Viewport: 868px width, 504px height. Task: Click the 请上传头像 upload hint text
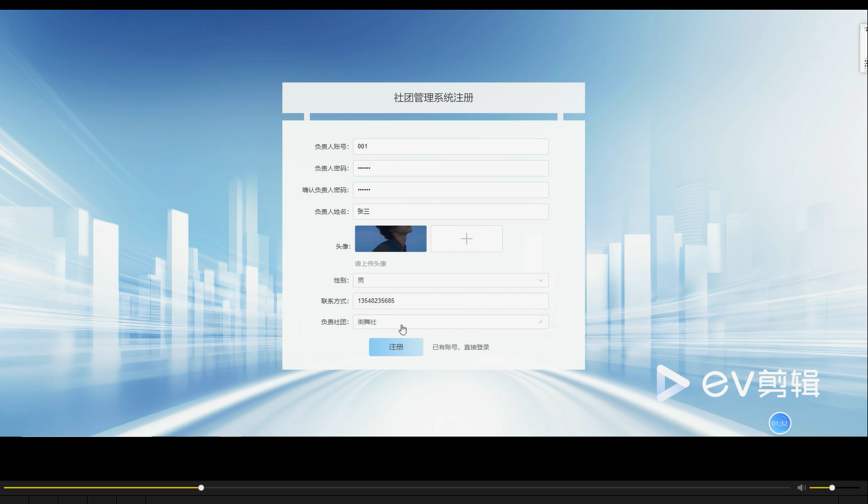point(370,263)
